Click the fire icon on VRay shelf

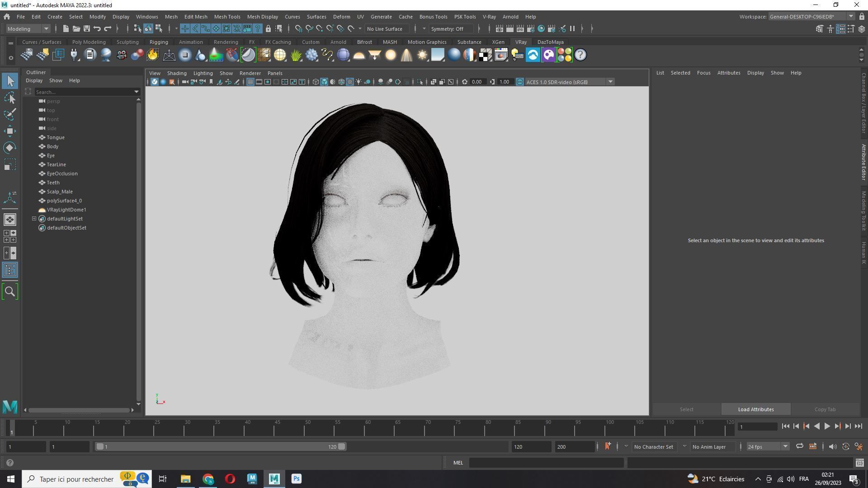(x=153, y=55)
